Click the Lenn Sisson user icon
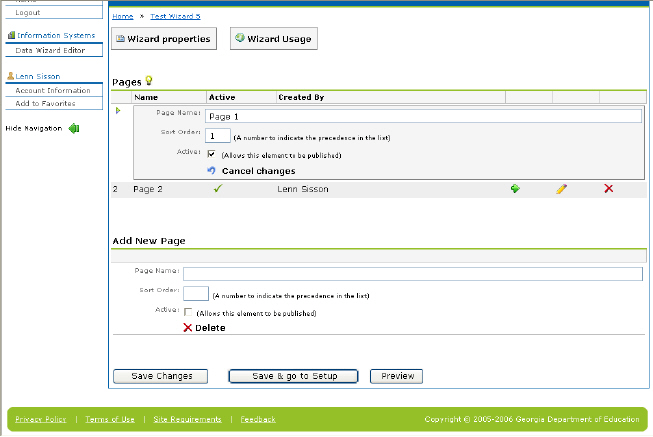Viewport: 653px width, 437px height. (x=10, y=76)
